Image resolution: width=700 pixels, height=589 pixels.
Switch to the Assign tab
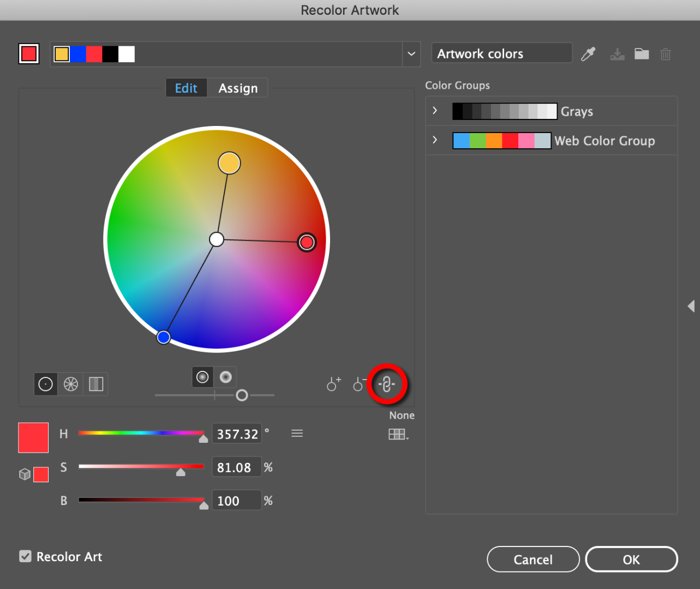pos(238,88)
